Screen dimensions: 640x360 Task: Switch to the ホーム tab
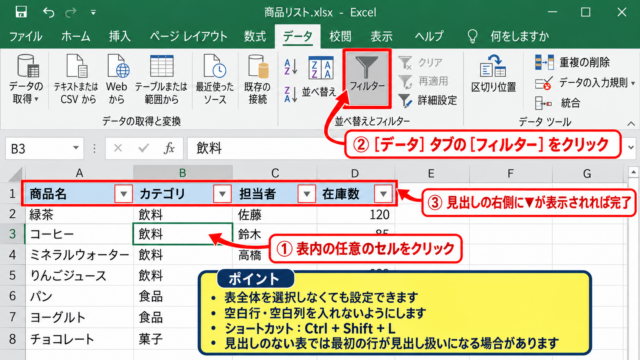[x=76, y=36]
